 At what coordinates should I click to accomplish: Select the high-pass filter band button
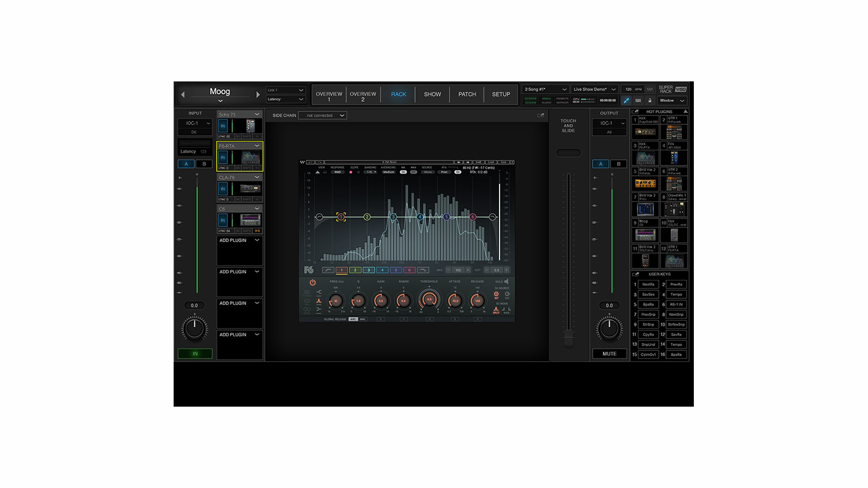pos(328,270)
